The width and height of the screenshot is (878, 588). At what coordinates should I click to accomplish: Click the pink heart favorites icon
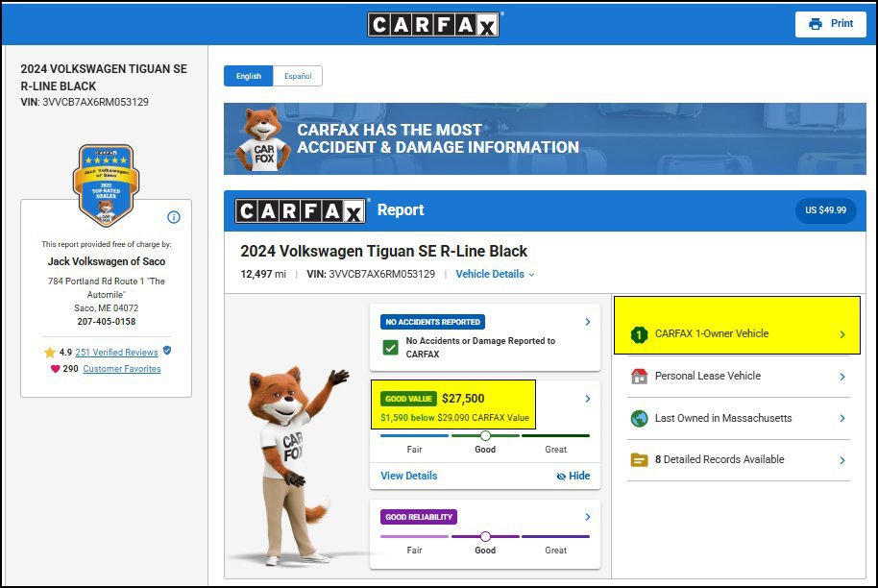(x=55, y=369)
